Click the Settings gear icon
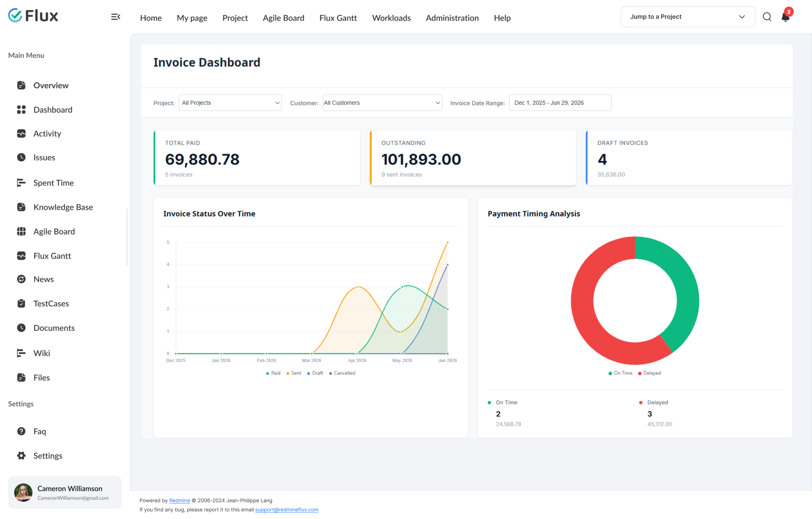 click(x=21, y=456)
